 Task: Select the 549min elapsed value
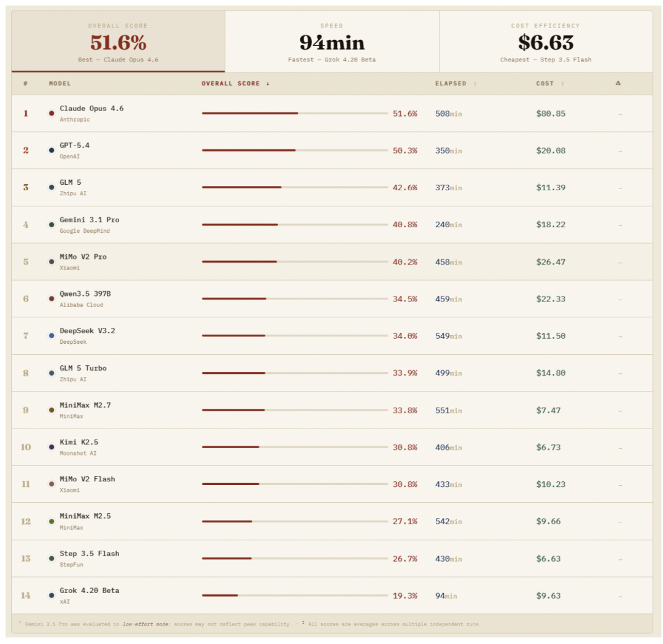449,336
